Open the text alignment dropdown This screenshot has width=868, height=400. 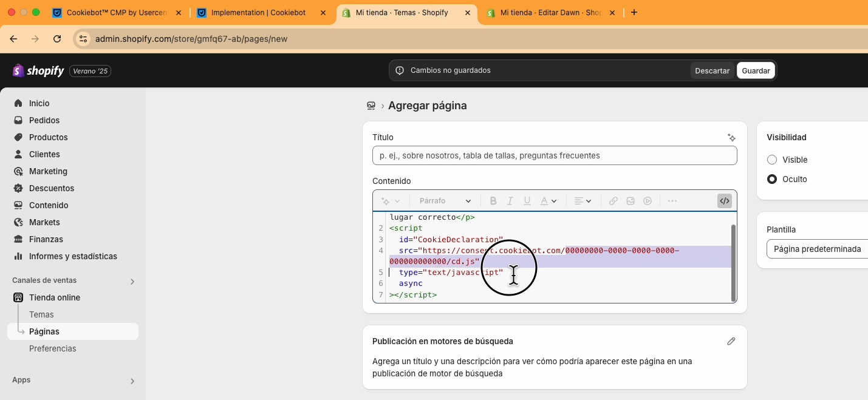(x=583, y=201)
